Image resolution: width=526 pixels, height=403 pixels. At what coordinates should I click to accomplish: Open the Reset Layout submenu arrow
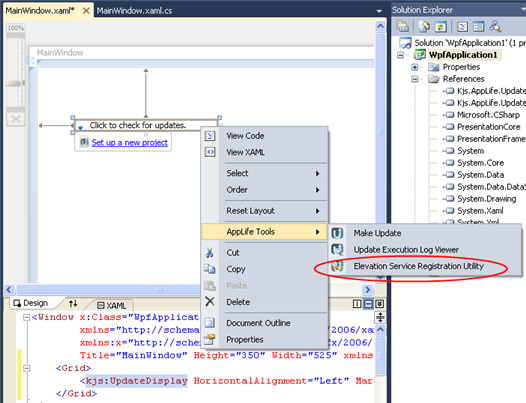317,211
